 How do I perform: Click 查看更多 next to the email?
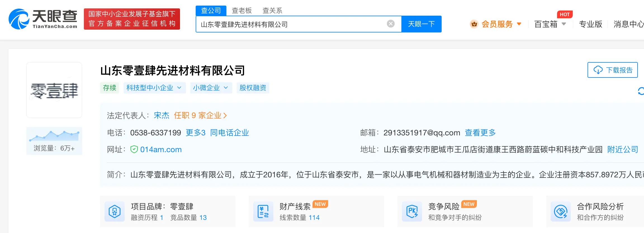(x=480, y=133)
